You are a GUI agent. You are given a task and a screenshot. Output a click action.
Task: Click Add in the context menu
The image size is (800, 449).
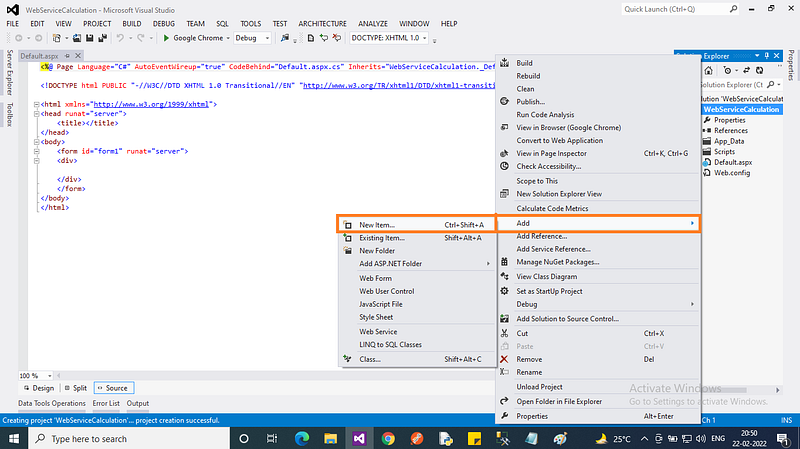[x=598, y=223]
